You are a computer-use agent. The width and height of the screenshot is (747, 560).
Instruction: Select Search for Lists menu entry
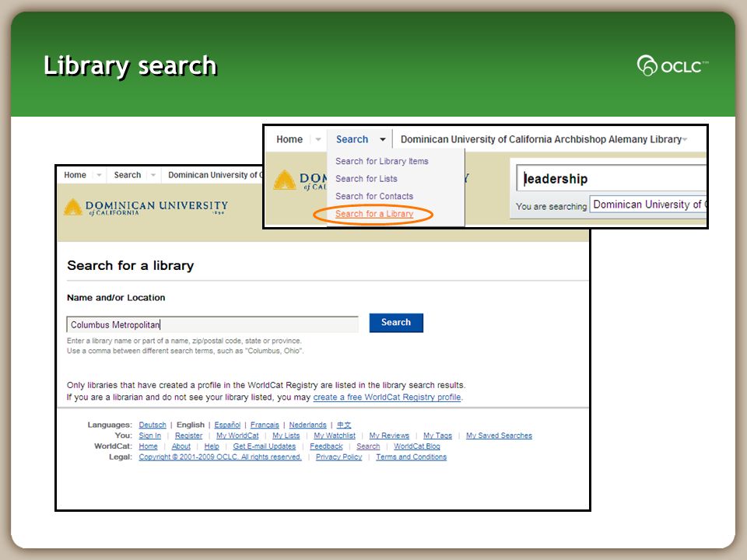366,179
